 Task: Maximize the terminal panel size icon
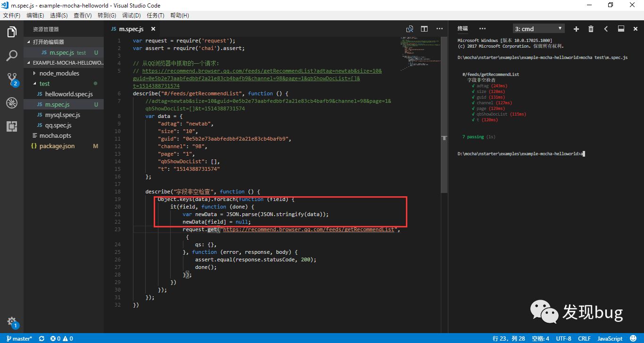[x=621, y=29]
